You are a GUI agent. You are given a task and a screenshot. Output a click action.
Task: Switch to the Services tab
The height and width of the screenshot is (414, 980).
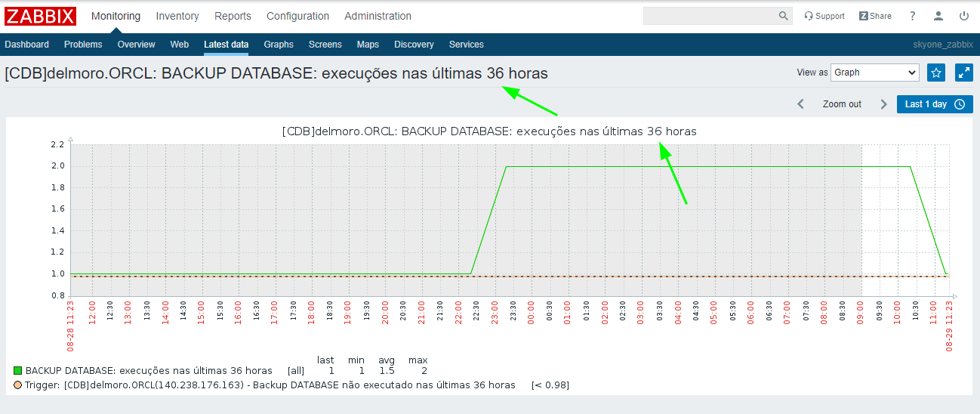[467, 45]
